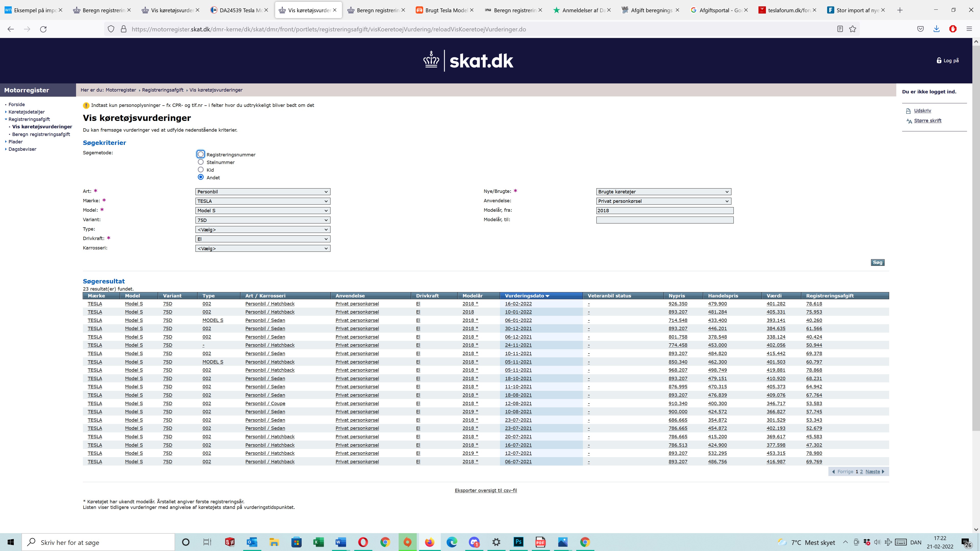Bookmark this page with star icon
Image resolution: width=980 pixels, height=551 pixels.
point(853,29)
